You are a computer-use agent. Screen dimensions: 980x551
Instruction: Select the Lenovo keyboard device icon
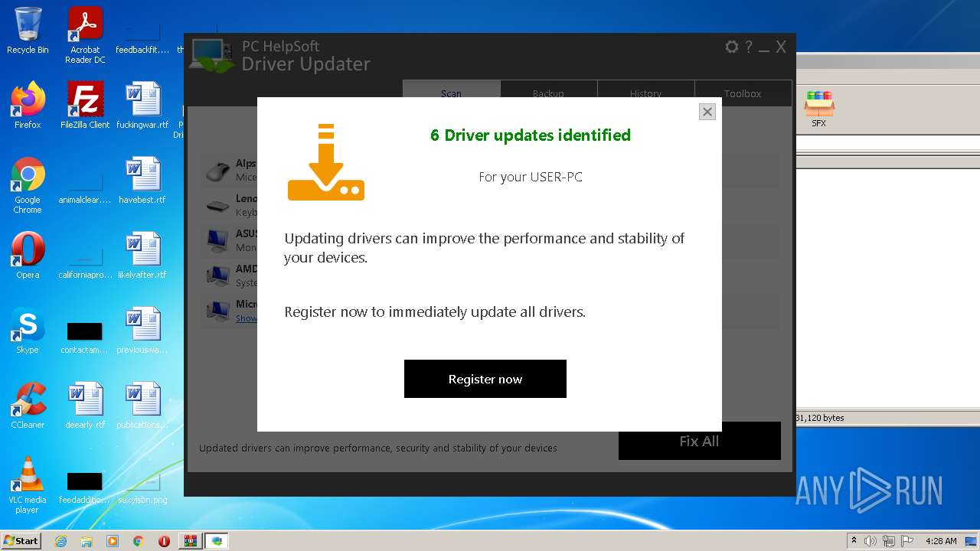click(218, 205)
